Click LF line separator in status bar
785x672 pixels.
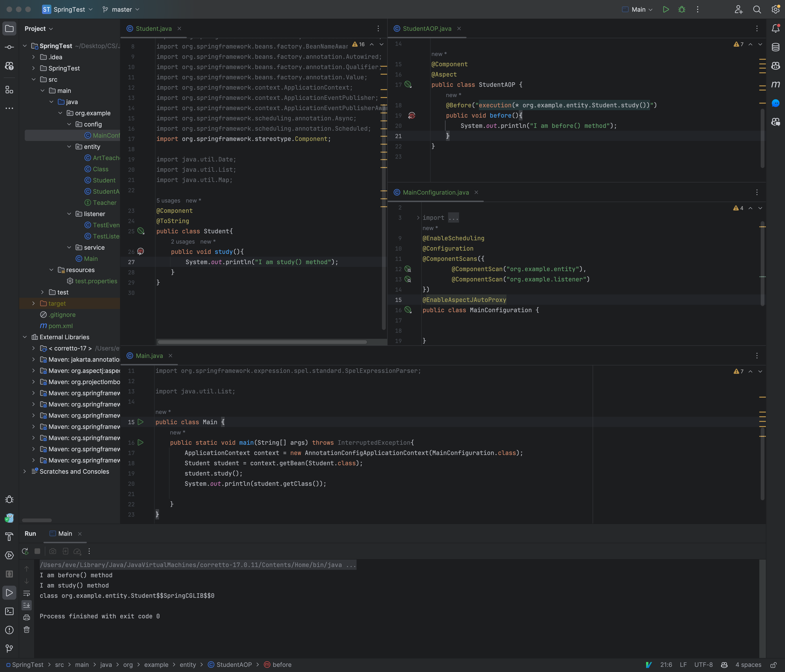click(x=683, y=665)
